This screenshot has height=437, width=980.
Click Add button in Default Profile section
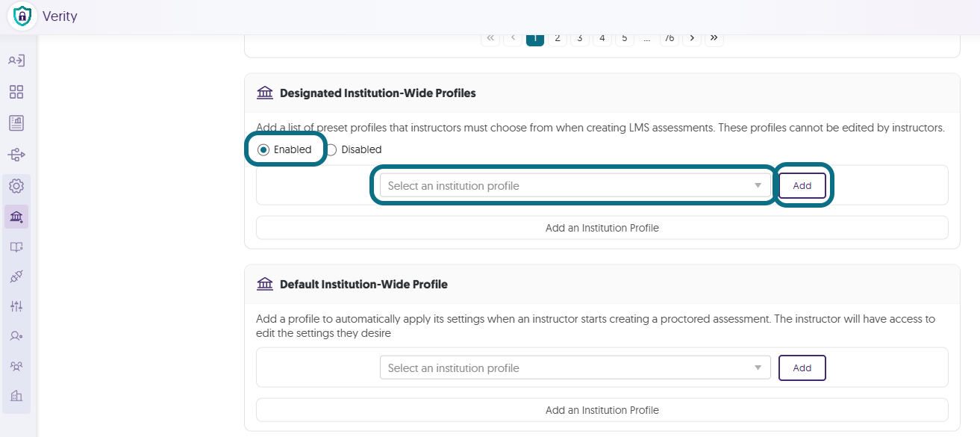802,368
